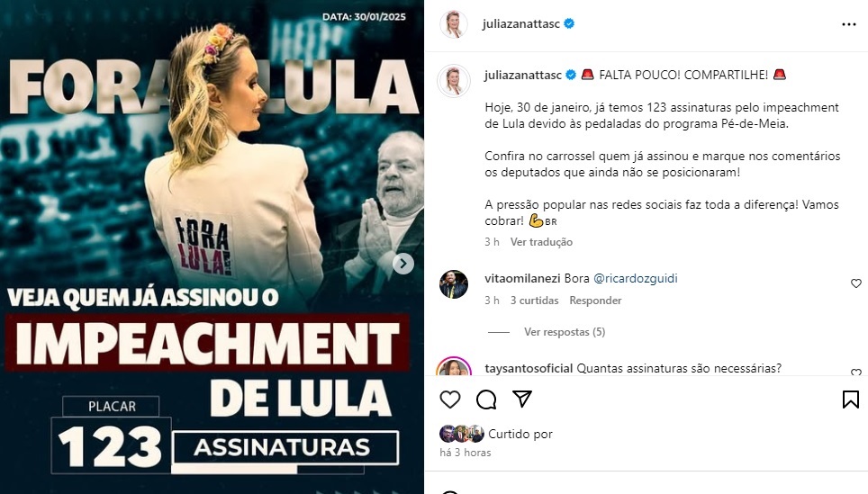Screen dimensions: 868x494
Task: Open taysantosoficial's profile picture
Action: (454, 367)
